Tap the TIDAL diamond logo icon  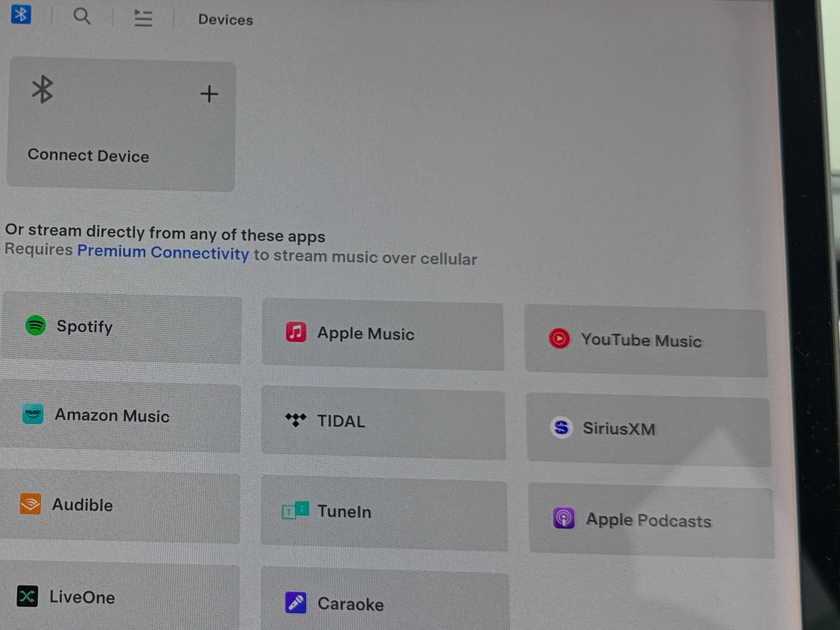click(x=296, y=419)
